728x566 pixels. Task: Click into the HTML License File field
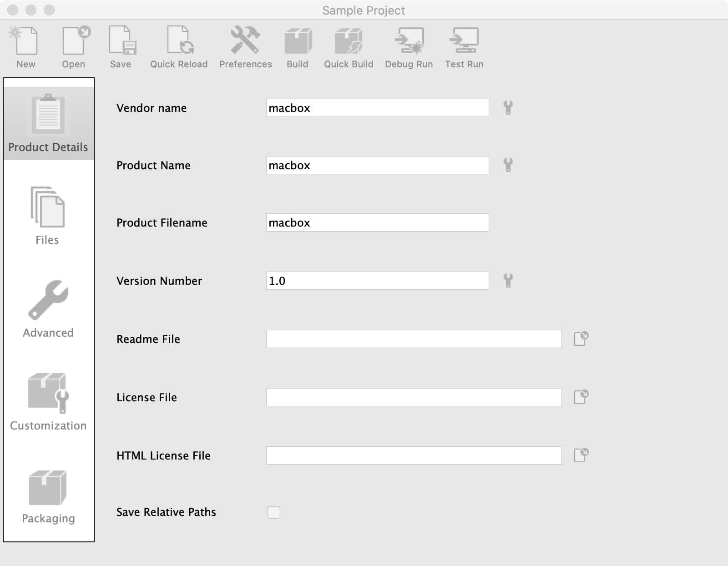414,455
